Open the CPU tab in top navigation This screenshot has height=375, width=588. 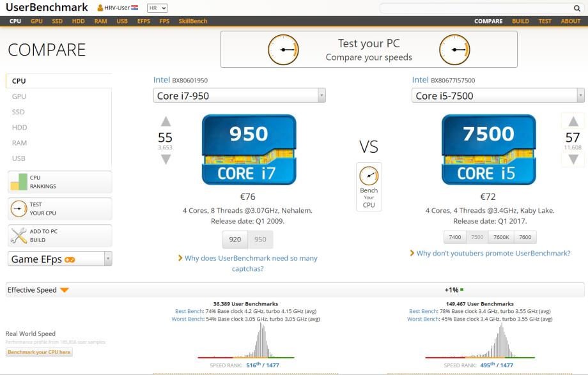15,21
